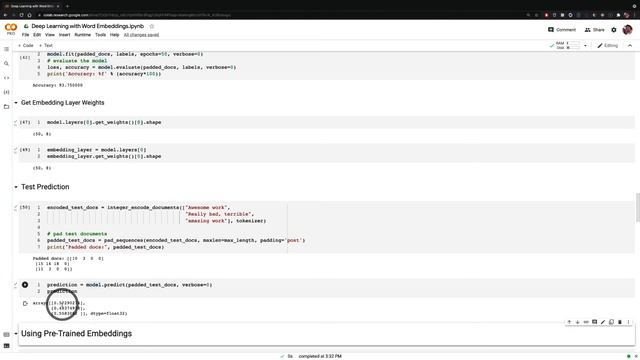
Task: Click the 'Using Pre-Trained Embeddings' heading
Action: tap(76, 334)
